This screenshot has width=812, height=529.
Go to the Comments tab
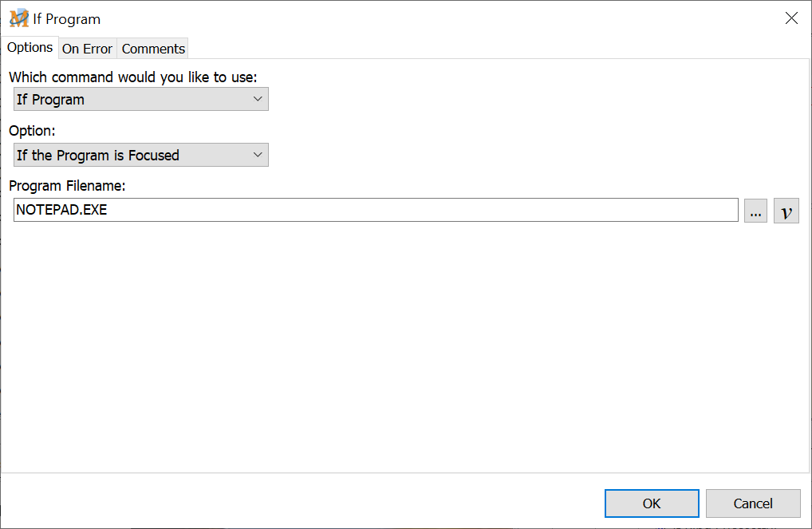[x=153, y=49]
